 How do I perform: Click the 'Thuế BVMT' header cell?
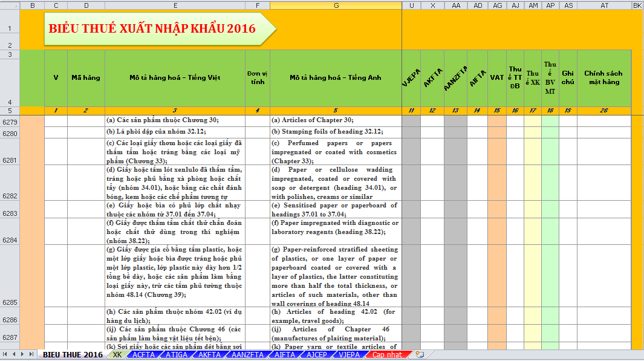coord(550,78)
